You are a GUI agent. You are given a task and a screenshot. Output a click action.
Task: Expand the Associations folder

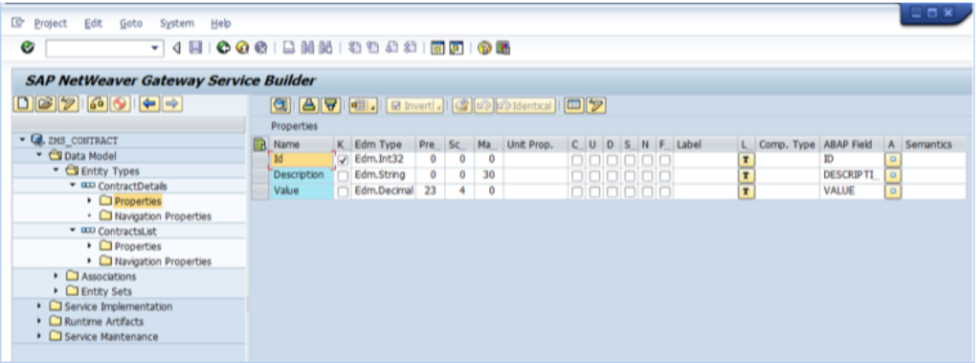(56, 276)
